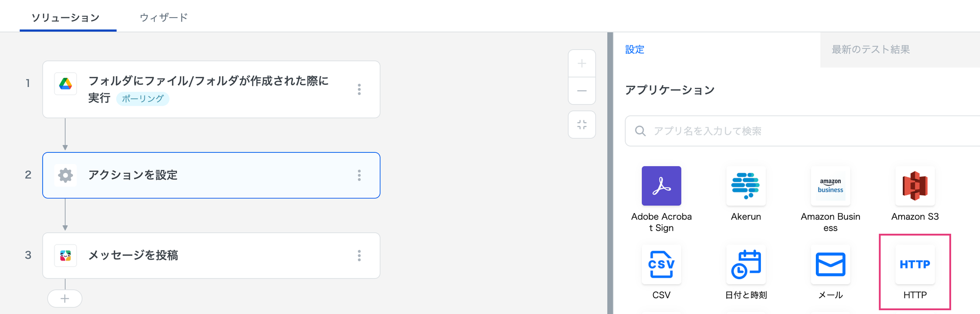Select the CSV app icon
980x314 pixels.
pyautogui.click(x=661, y=265)
